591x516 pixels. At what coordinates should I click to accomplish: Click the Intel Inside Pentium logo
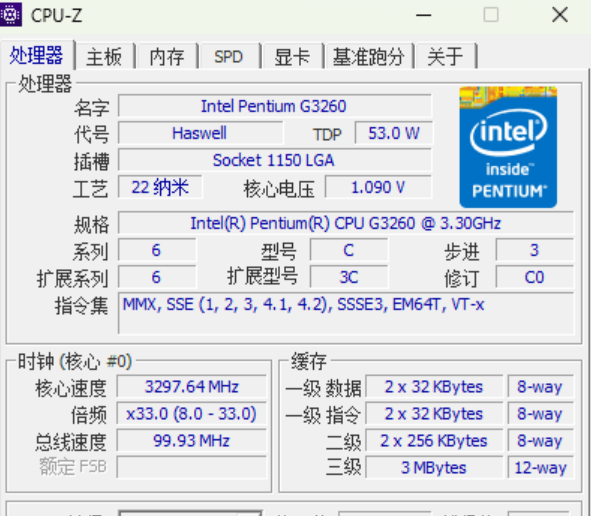click(x=508, y=147)
